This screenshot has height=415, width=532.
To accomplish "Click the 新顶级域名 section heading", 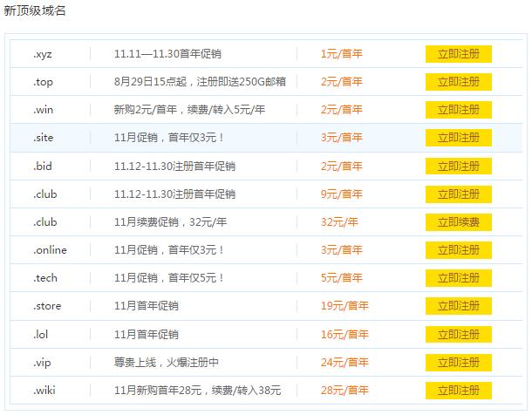I will [34, 10].
